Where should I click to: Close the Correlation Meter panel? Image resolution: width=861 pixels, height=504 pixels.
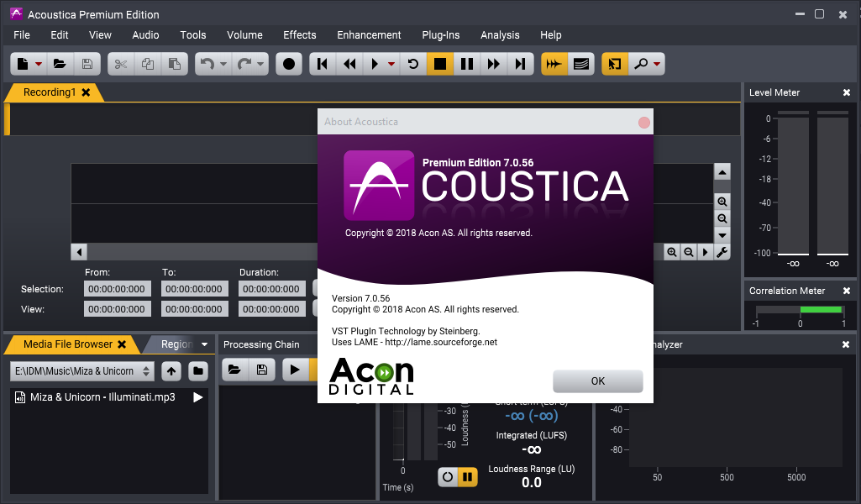(846, 291)
